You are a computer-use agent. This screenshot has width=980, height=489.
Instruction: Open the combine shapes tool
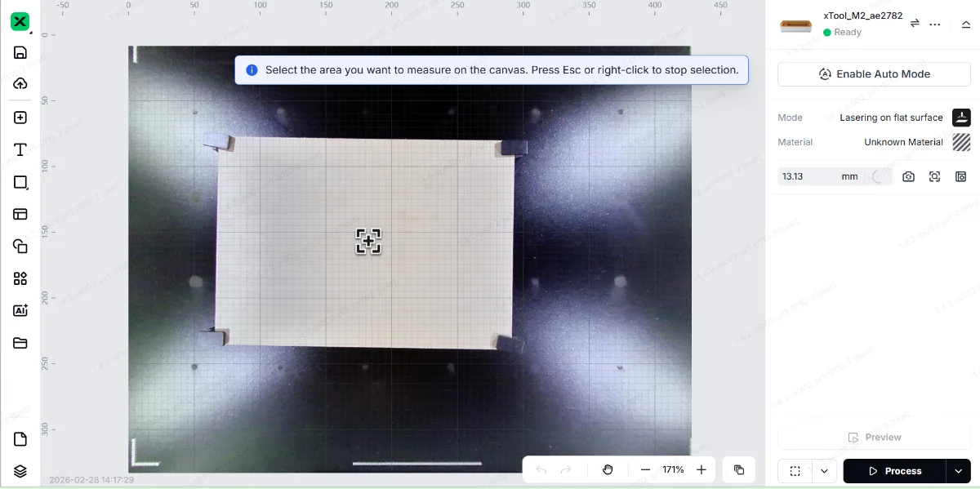point(20,246)
